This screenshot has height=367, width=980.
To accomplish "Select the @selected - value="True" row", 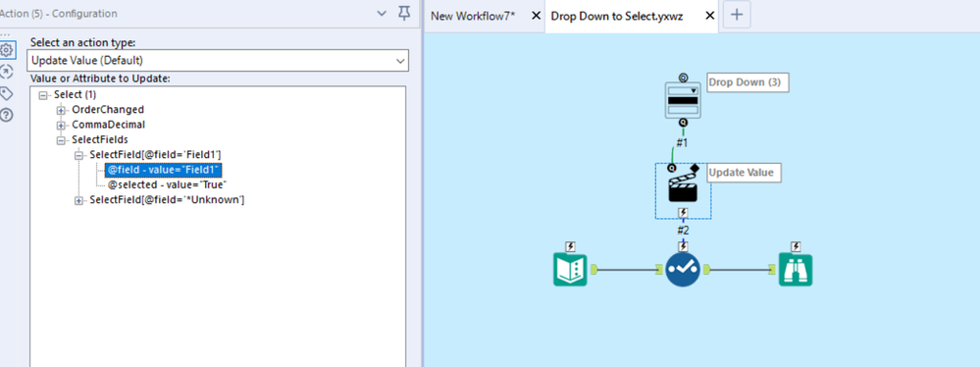I will (x=167, y=185).
